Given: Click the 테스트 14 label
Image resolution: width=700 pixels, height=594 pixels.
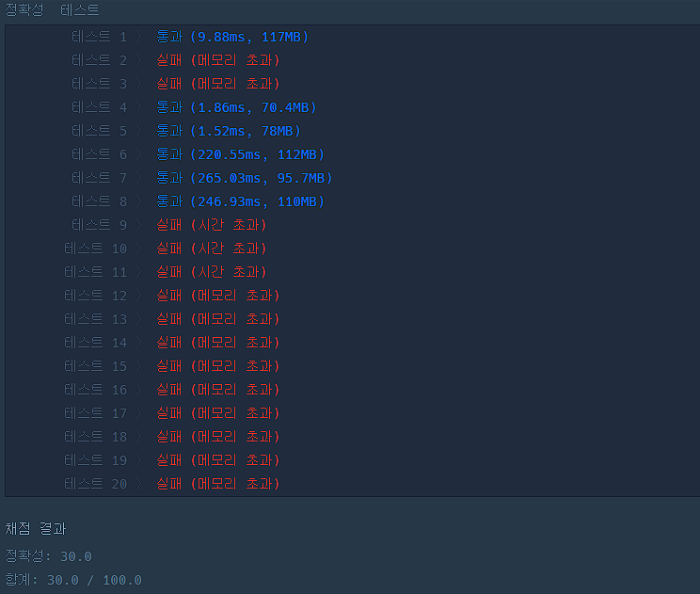Looking at the screenshot, I should 96,343.
